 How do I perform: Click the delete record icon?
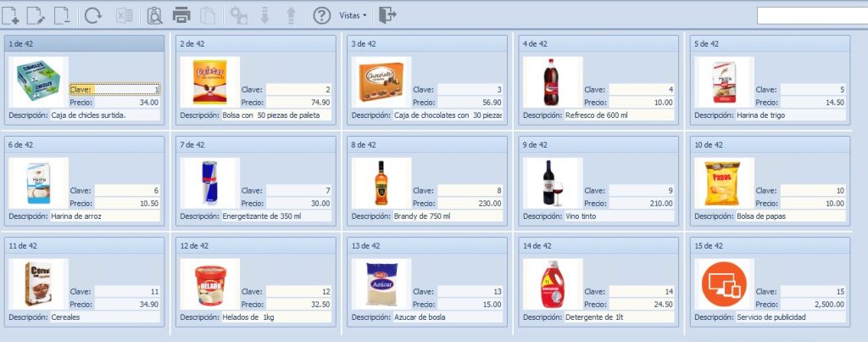point(62,15)
